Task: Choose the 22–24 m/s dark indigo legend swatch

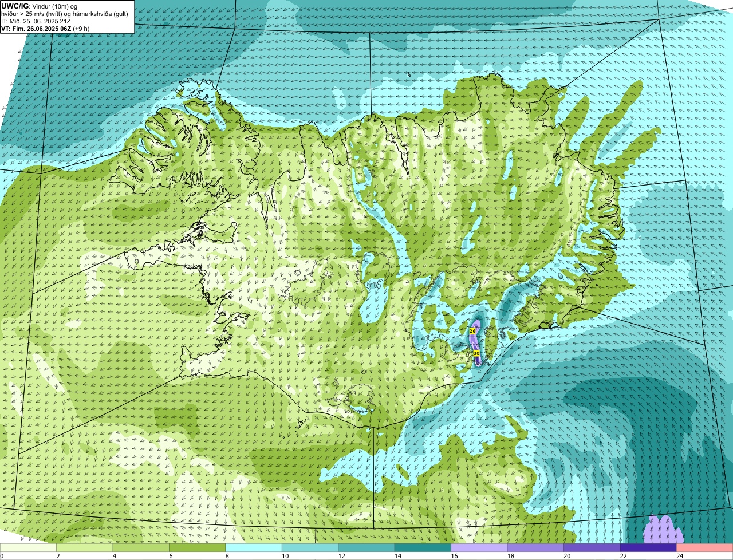Action: click(x=648, y=548)
